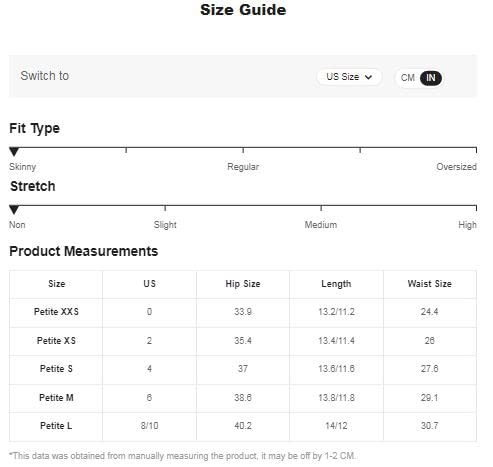Click the Length column header
This screenshot has width=493, height=467.
(336, 284)
